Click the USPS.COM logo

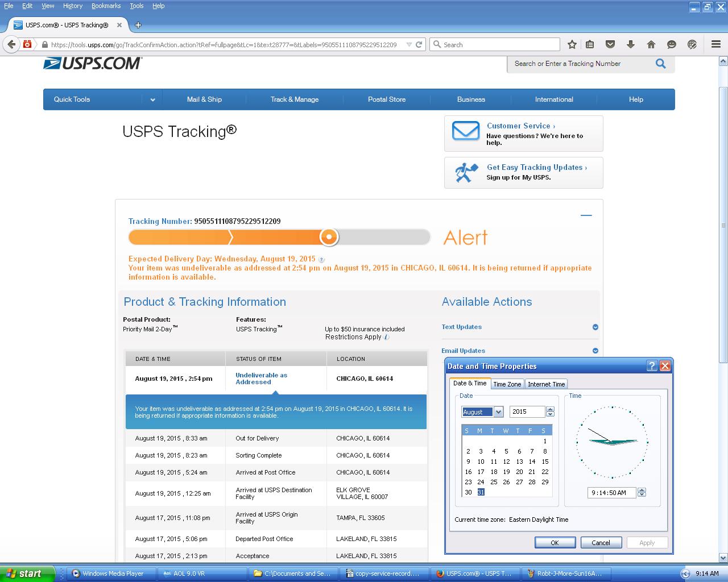(93, 63)
